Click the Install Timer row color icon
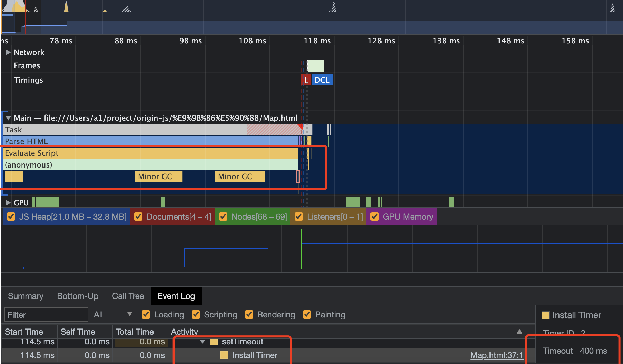This screenshot has width=623, height=364. coord(224,355)
